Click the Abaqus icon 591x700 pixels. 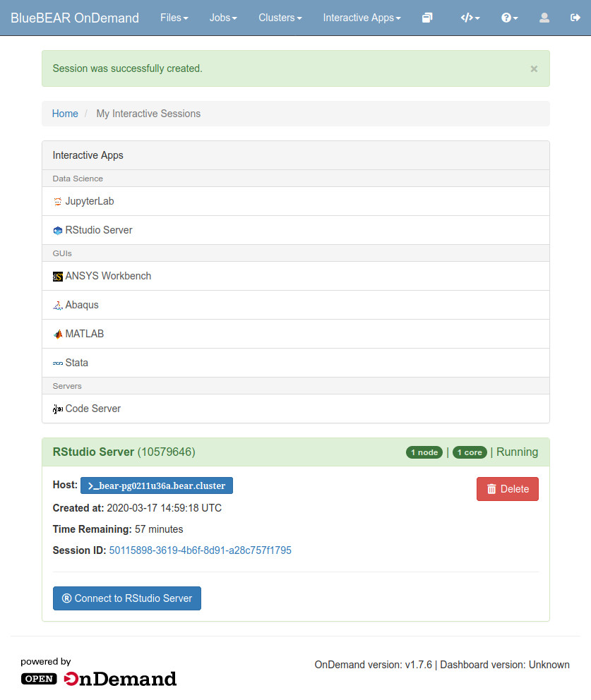58,306
